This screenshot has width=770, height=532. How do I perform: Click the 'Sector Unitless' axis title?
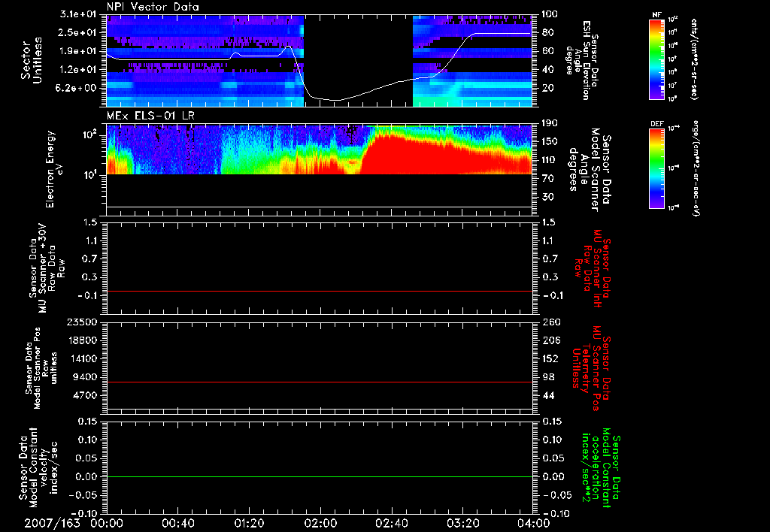coord(32,60)
